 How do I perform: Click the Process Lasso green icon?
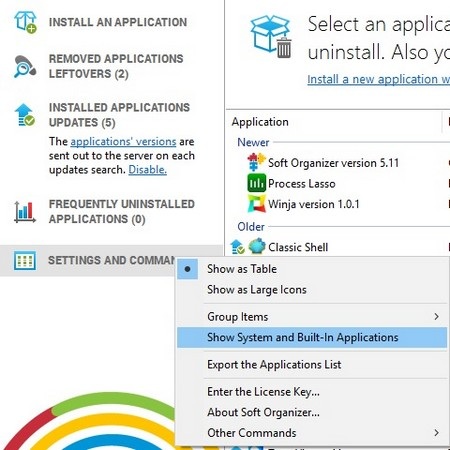[257, 183]
